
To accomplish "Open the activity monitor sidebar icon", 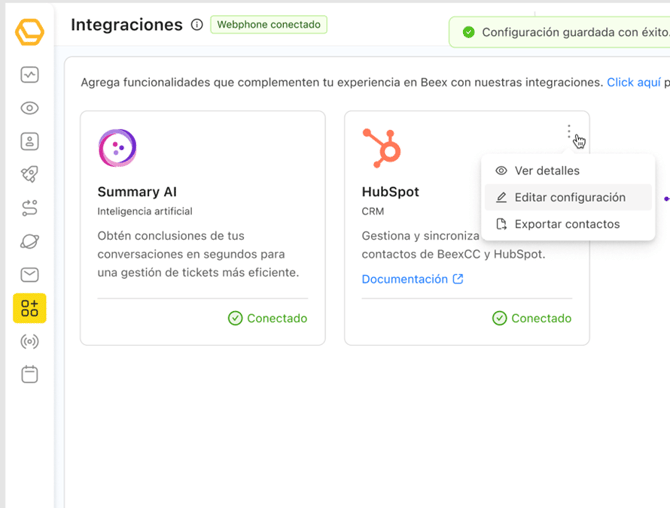I will click(x=30, y=75).
